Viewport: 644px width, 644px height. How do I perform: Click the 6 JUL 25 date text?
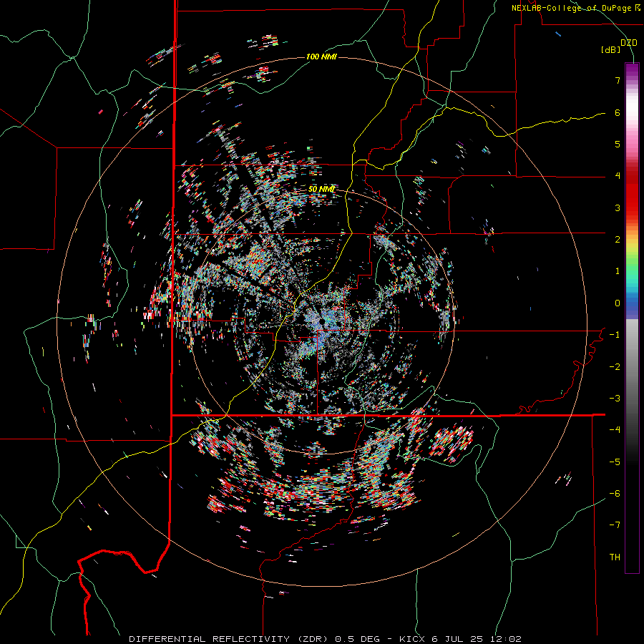point(457,639)
